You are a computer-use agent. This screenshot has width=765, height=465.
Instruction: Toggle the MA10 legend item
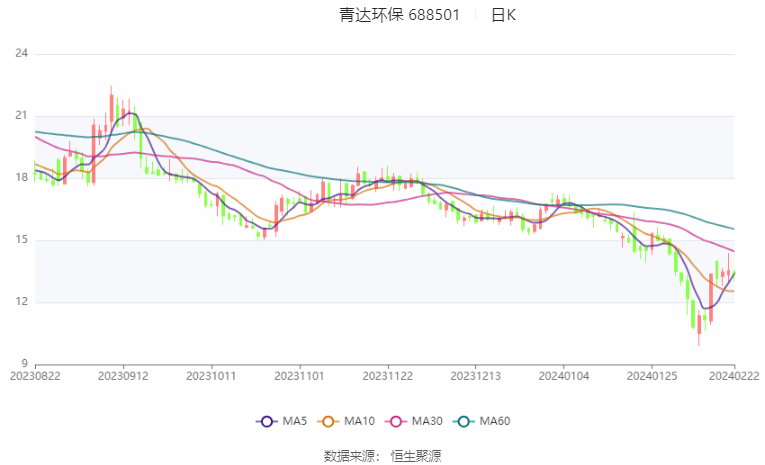346,421
